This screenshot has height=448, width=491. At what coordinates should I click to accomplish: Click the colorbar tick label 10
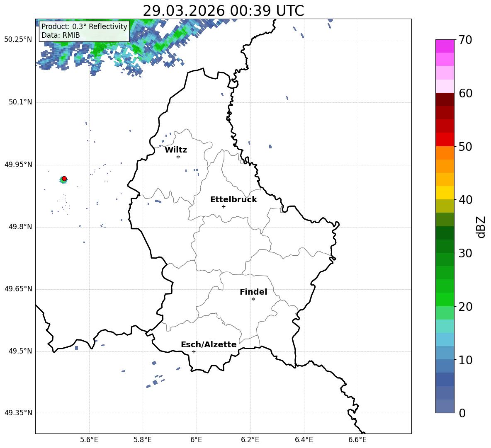(465, 360)
